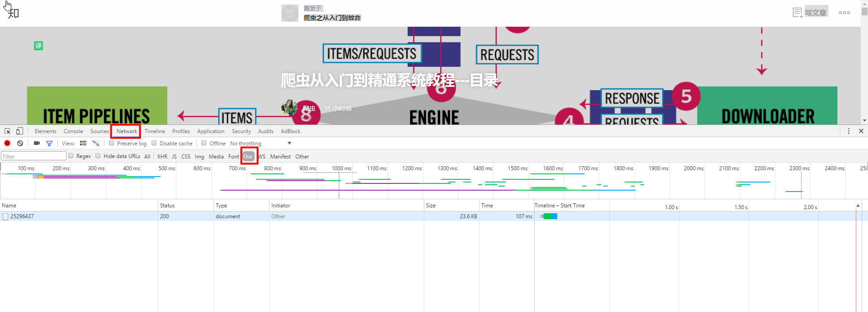Screen dimensions: 868x312
Task: Open the DevTools three-dot customize menu
Action: pyautogui.click(x=849, y=131)
